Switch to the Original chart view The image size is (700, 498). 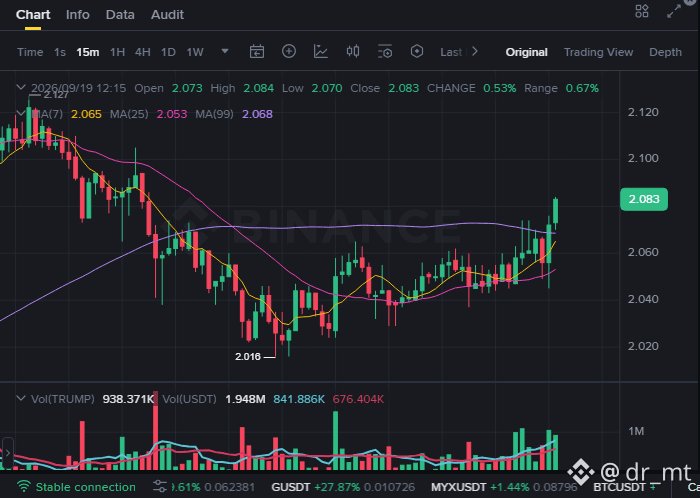526,52
